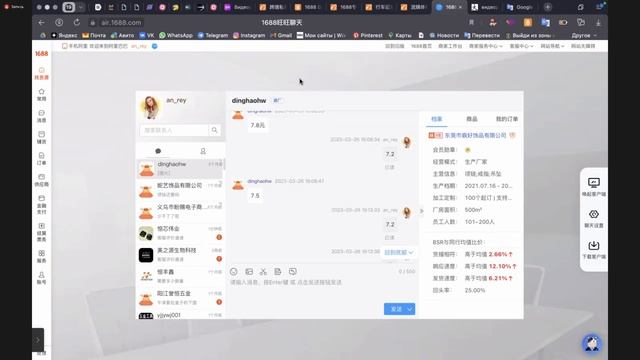Image resolution: width=640 pixels, height=360 pixels.
Task: Click the bookmark icon in the address bar
Action: click(471, 22)
